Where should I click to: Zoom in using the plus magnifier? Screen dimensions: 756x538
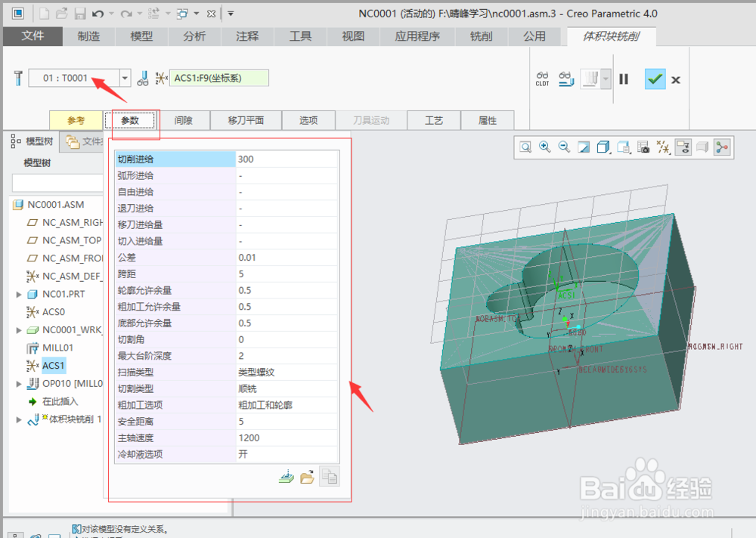pyautogui.click(x=545, y=147)
